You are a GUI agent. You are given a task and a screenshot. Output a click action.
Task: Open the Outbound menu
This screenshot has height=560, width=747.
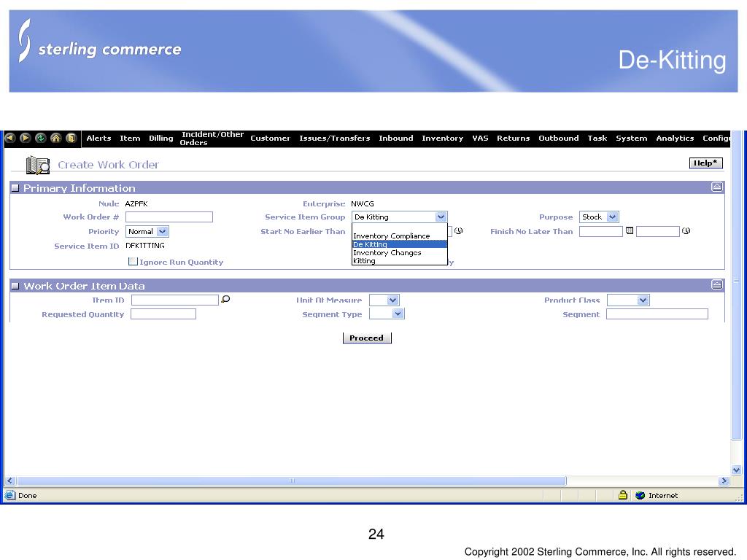pos(559,138)
